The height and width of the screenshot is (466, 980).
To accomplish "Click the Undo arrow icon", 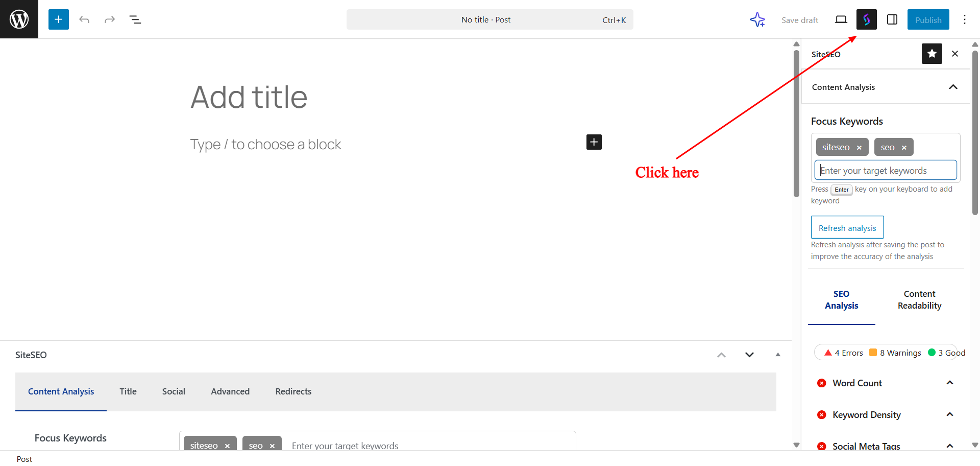I will tap(84, 19).
